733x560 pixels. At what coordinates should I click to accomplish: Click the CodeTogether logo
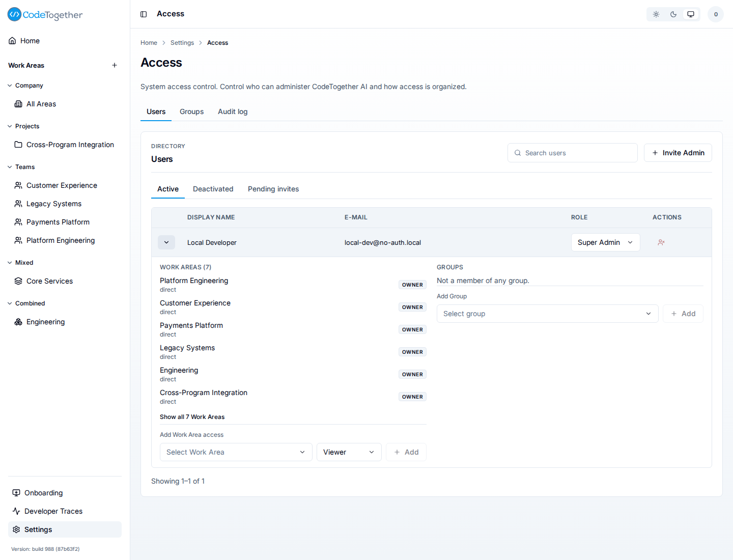tap(45, 15)
